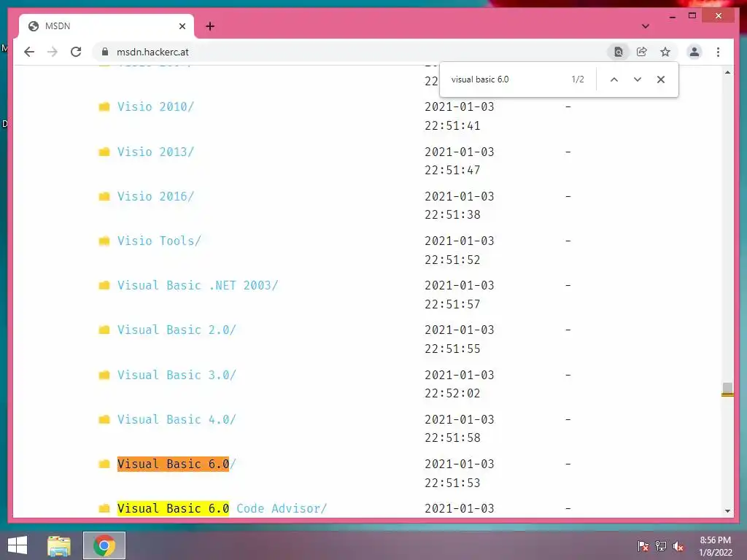Image resolution: width=747 pixels, height=560 pixels.
Task: Open the Visio 2013/ folder link
Action: [156, 152]
